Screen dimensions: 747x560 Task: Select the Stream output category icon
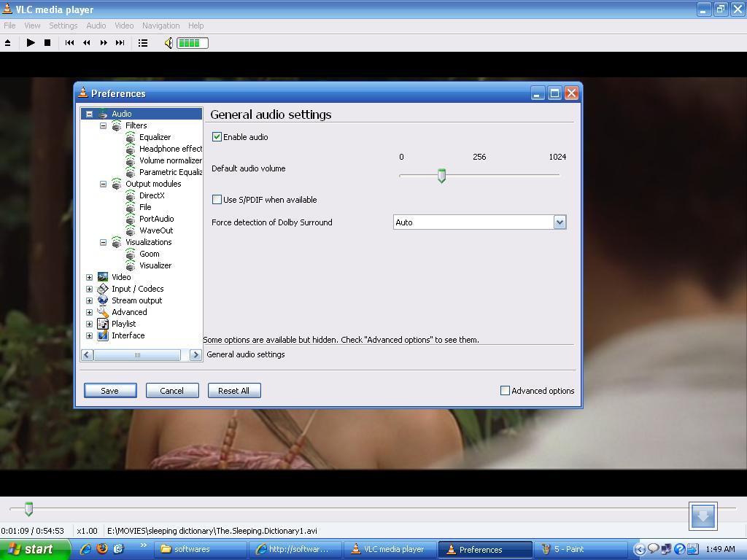tap(102, 300)
